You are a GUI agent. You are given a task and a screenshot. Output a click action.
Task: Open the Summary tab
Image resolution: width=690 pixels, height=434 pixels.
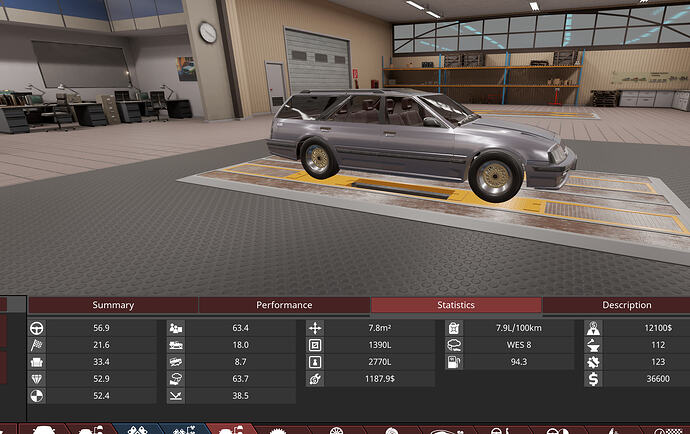pos(113,305)
